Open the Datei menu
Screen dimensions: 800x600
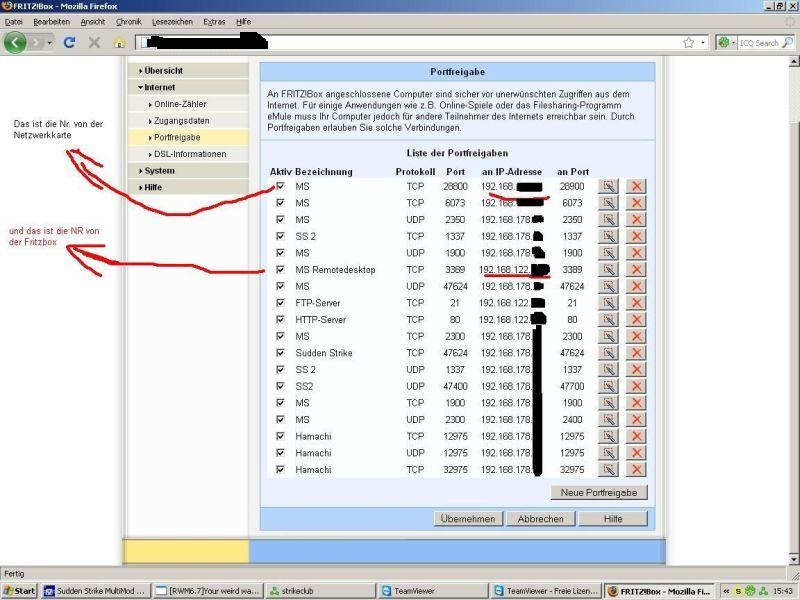[14, 22]
